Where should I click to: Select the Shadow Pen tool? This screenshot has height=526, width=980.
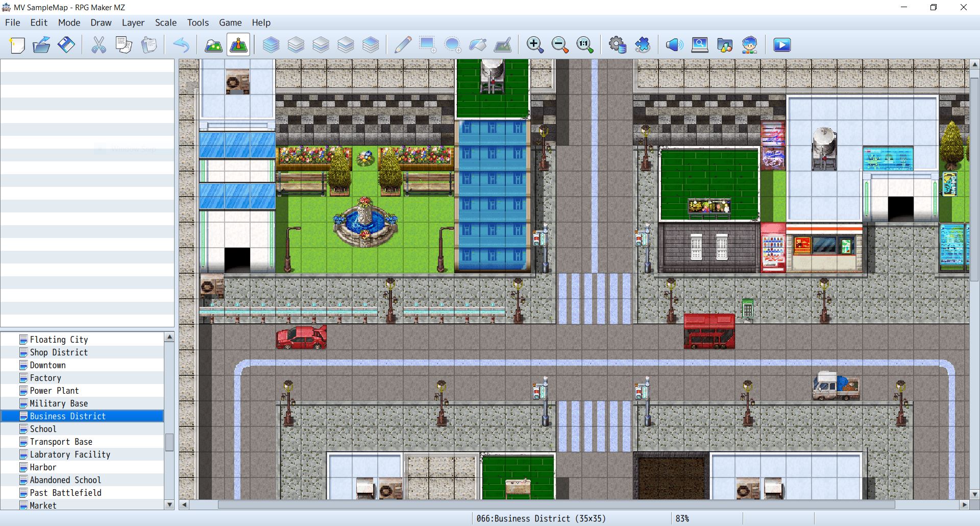[503, 45]
